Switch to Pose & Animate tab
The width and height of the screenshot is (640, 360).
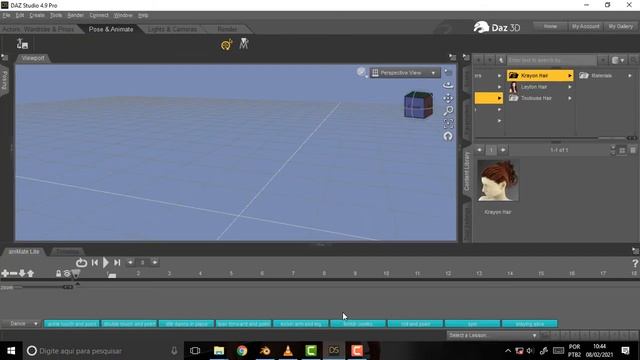(x=111, y=29)
